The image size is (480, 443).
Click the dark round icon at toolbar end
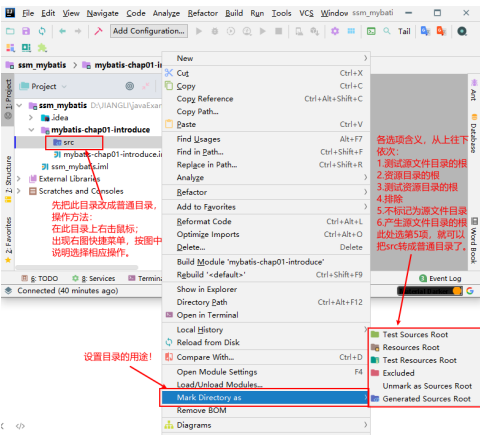tap(462, 31)
